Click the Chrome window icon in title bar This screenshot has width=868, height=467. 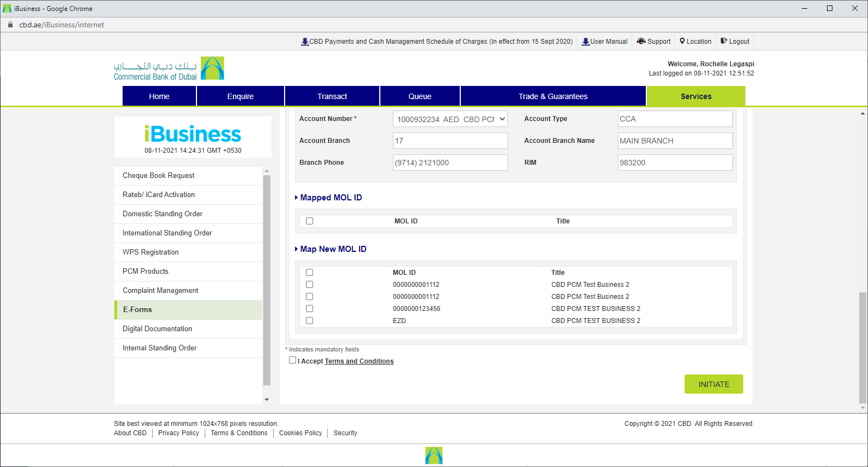click(x=7, y=8)
